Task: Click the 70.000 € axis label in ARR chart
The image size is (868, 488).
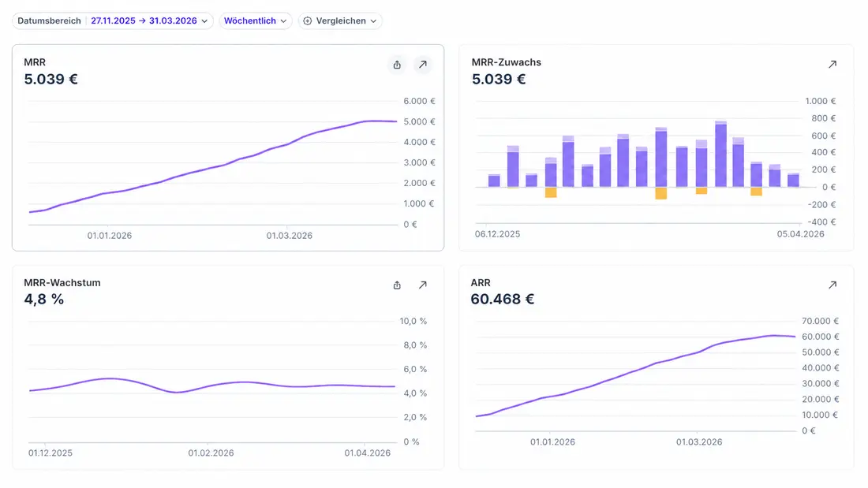Action: [820, 322]
